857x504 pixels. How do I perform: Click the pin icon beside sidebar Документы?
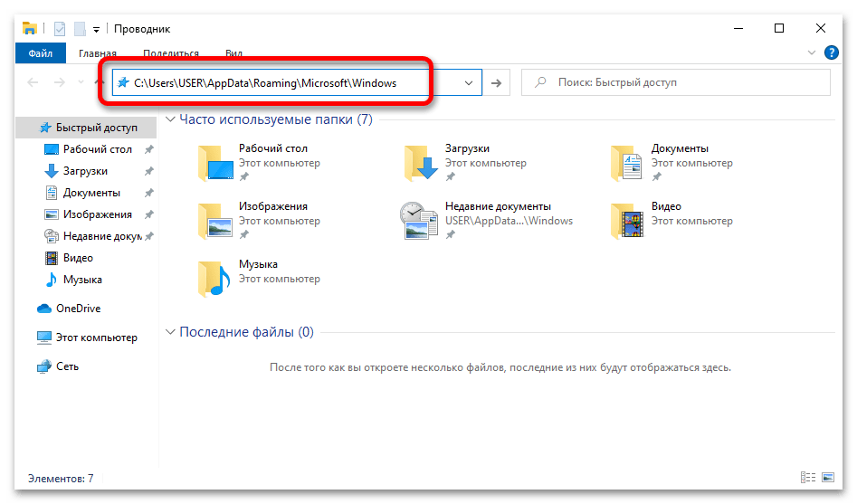pyautogui.click(x=148, y=193)
